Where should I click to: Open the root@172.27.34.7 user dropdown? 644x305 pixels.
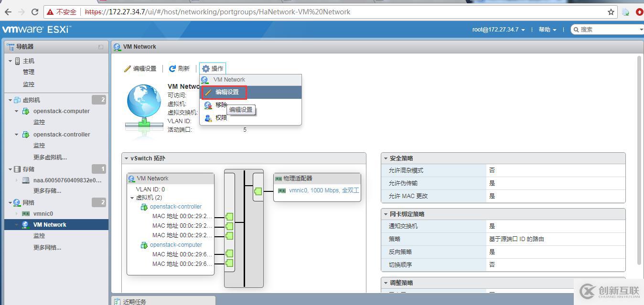click(498, 30)
